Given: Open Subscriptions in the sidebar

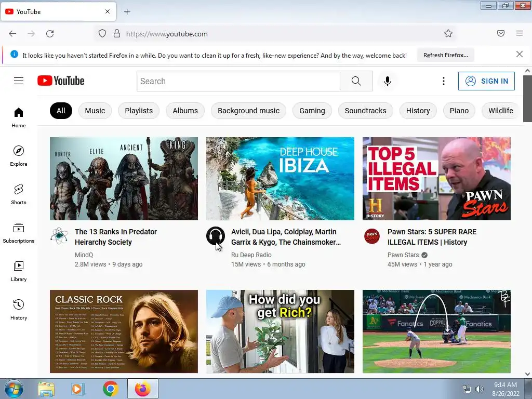Looking at the screenshot, I should (19, 233).
